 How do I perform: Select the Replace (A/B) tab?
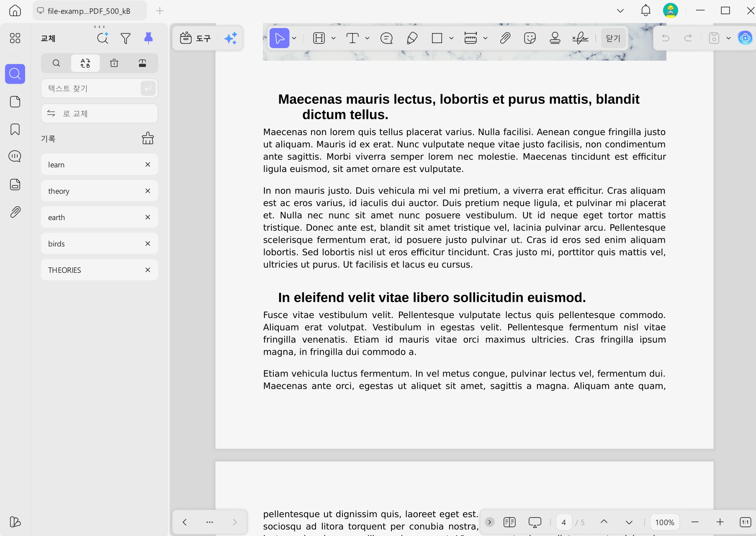85,63
